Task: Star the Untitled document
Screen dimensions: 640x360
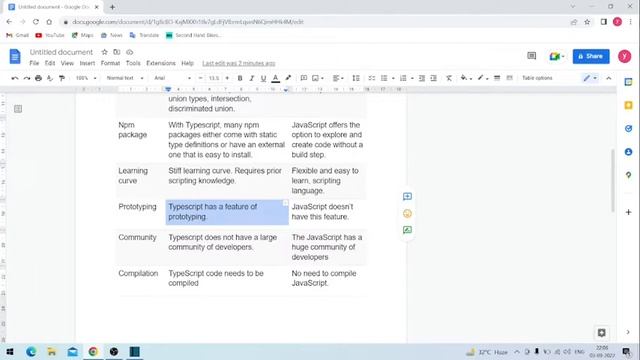Action: [104, 52]
